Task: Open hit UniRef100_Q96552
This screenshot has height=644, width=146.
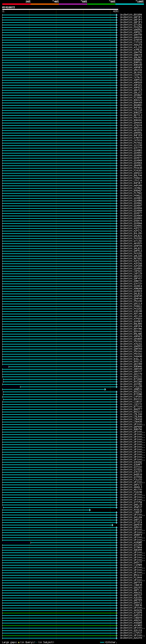Action: pos(131,30)
